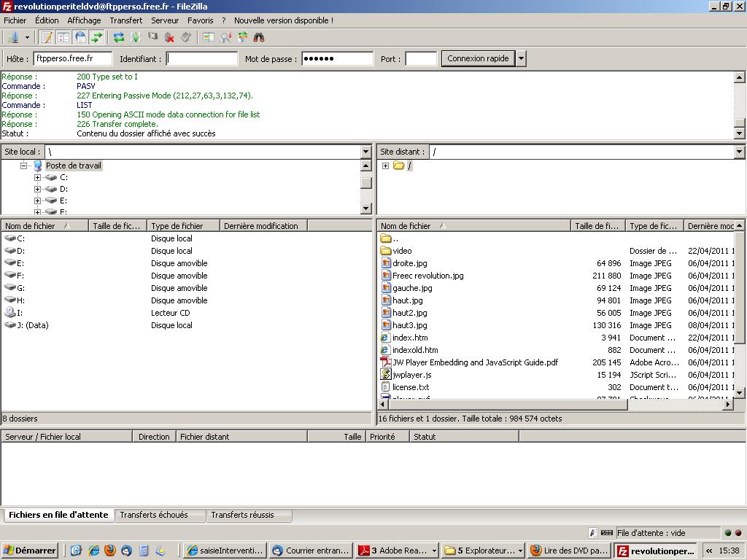Select JW Player Embedding Guide.pdf file

pyautogui.click(x=475, y=362)
